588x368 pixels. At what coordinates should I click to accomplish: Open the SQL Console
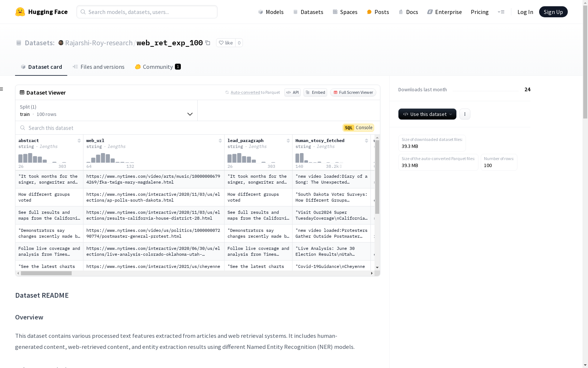(358, 128)
